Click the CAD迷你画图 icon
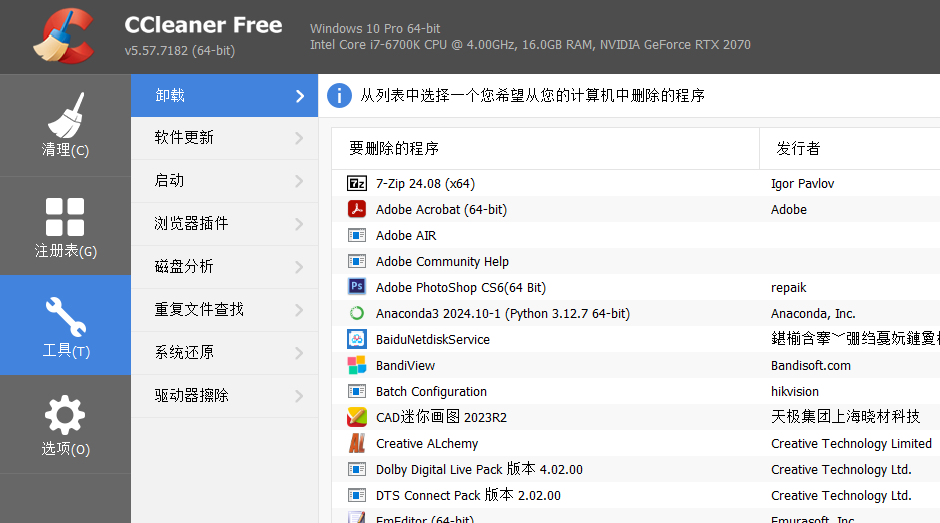The width and height of the screenshot is (940, 523). click(357, 417)
